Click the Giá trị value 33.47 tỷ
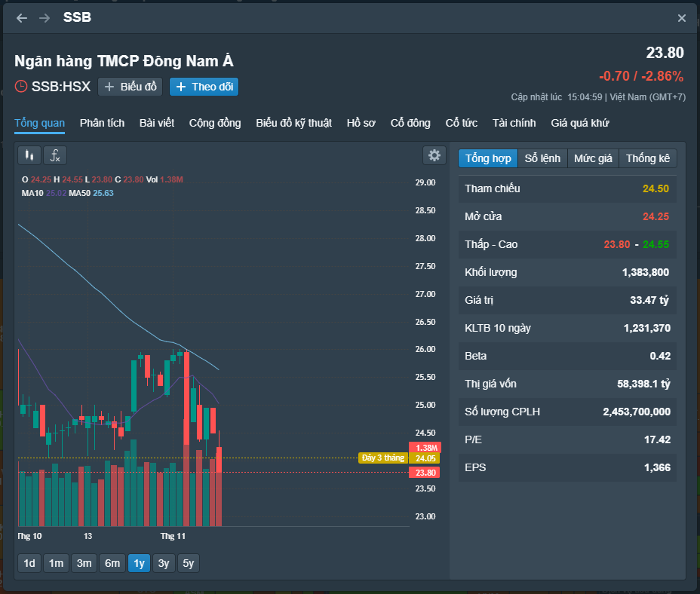The image size is (700, 594). (649, 300)
